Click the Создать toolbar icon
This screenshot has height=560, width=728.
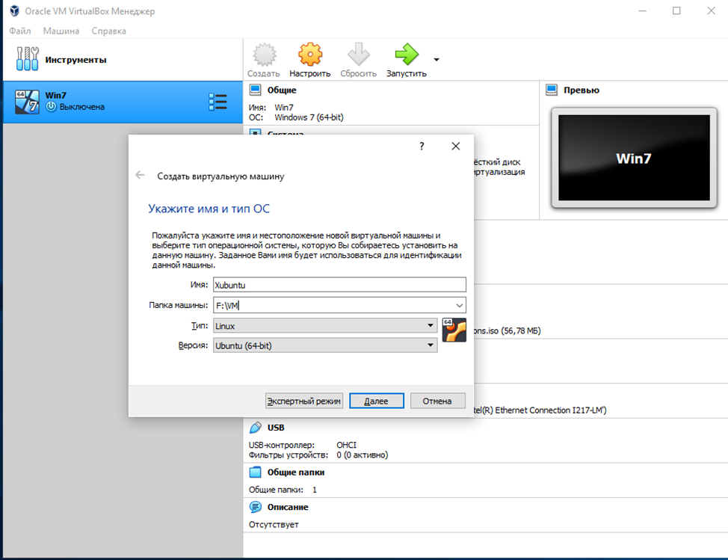[264, 55]
